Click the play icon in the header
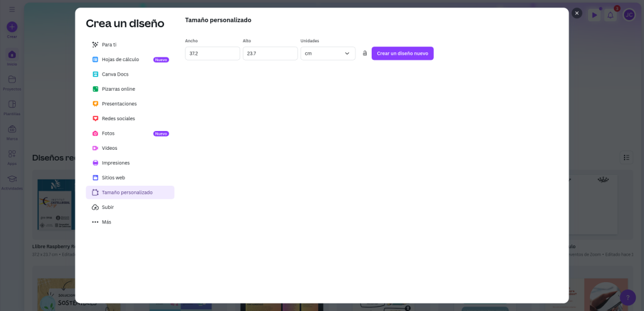 point(594,15)
